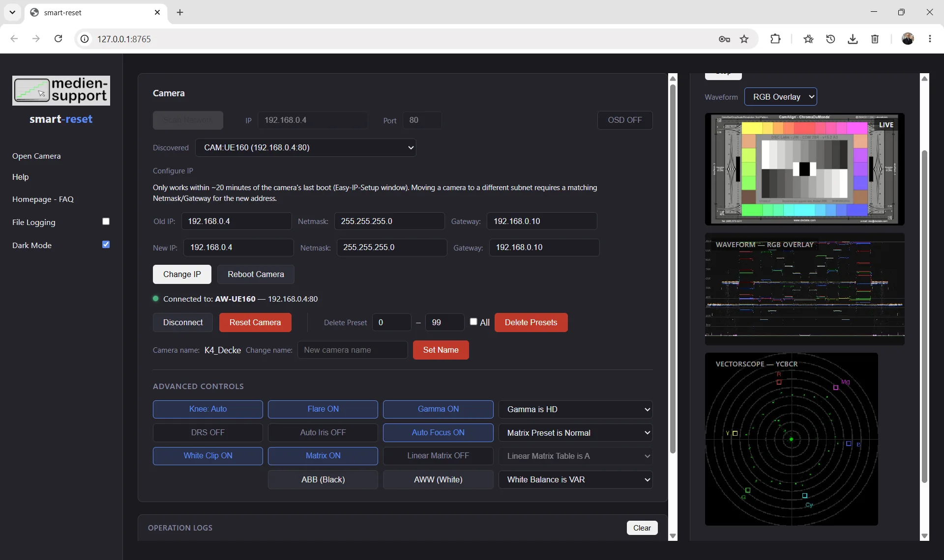
Task: Clear the operation logs
Action: [642, 528]
